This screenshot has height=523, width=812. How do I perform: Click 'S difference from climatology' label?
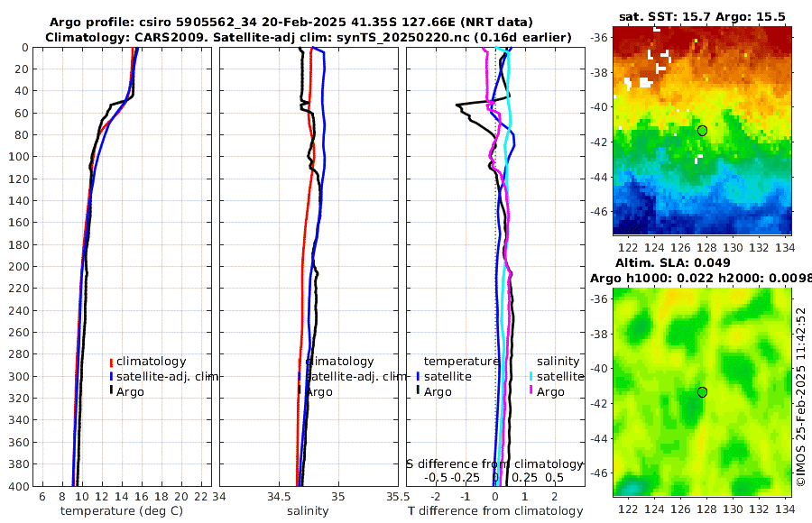[494, 464]
